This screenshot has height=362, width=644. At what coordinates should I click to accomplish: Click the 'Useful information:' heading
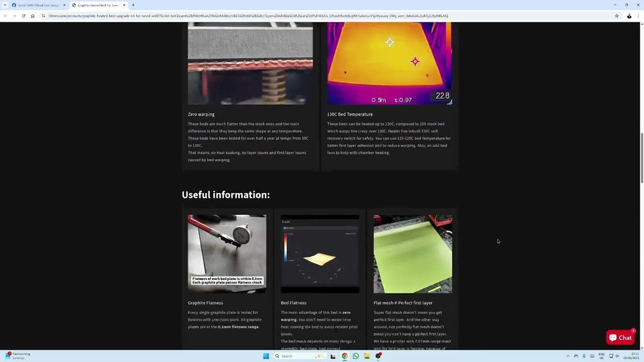coord(226,195)
